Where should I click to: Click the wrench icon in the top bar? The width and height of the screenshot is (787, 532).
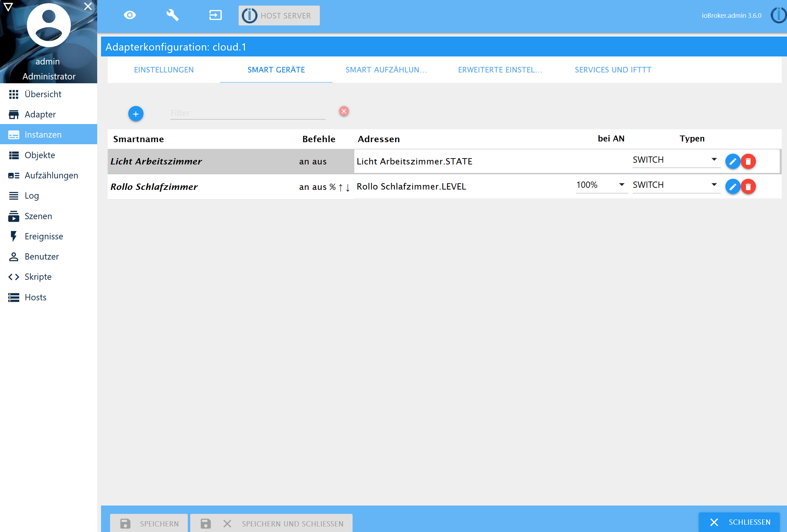(x=172, y=15)
